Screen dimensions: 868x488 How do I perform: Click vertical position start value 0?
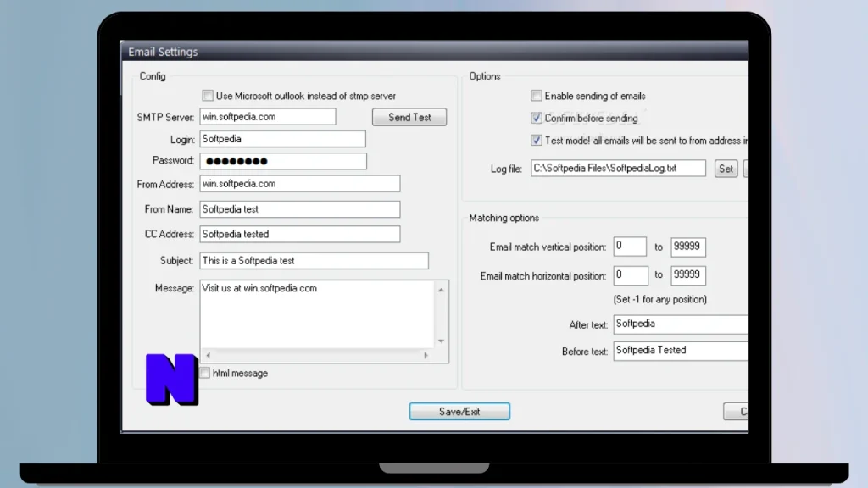tap(630, 247)
